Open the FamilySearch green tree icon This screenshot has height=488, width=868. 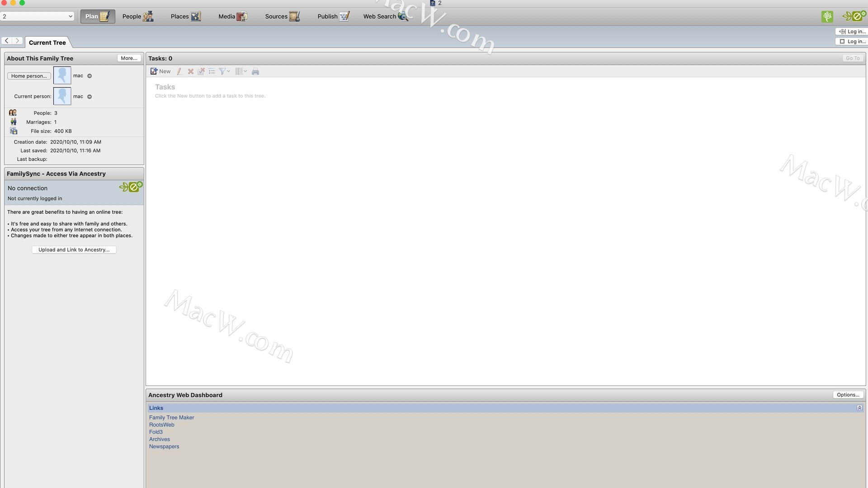point(827,17)
